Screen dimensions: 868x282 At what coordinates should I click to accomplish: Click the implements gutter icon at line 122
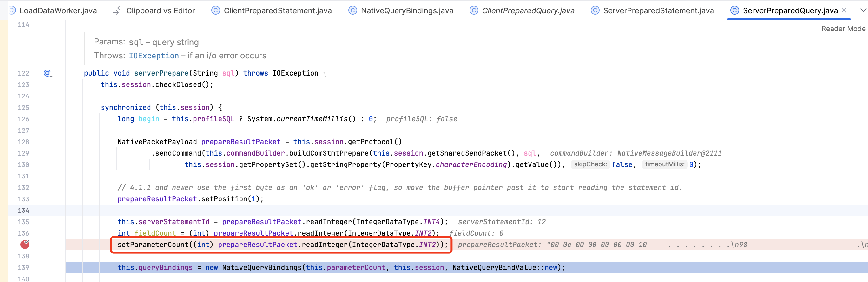click(x=48, y=73)
